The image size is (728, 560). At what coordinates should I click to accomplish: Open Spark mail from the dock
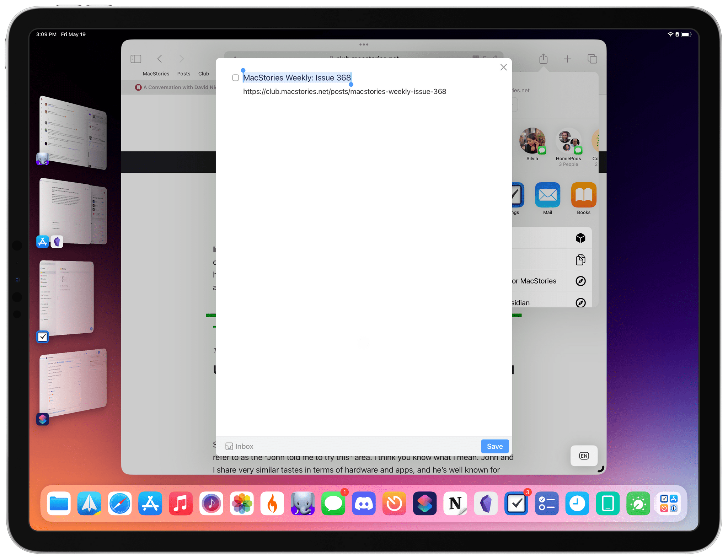pyautogui.click(x=89, y=504)
